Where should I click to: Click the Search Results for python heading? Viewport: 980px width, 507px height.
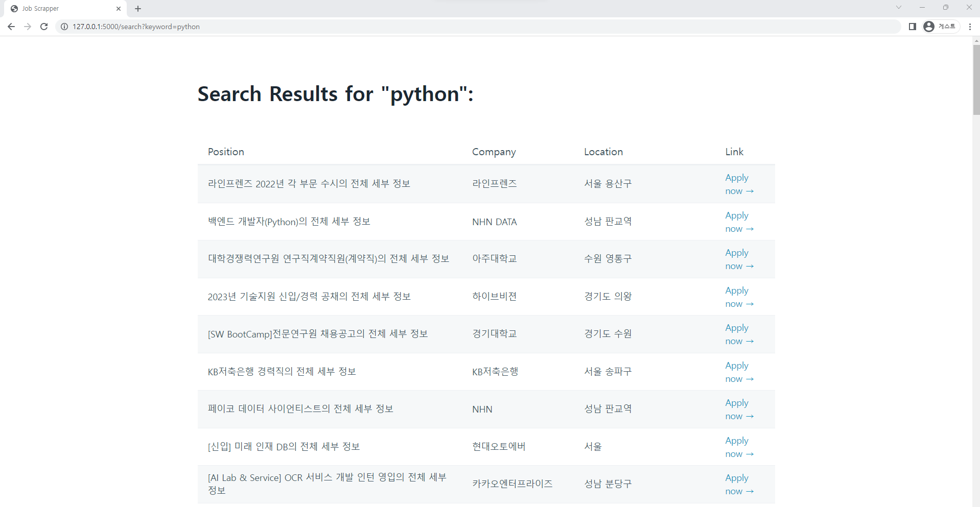(x=336, y=94)
